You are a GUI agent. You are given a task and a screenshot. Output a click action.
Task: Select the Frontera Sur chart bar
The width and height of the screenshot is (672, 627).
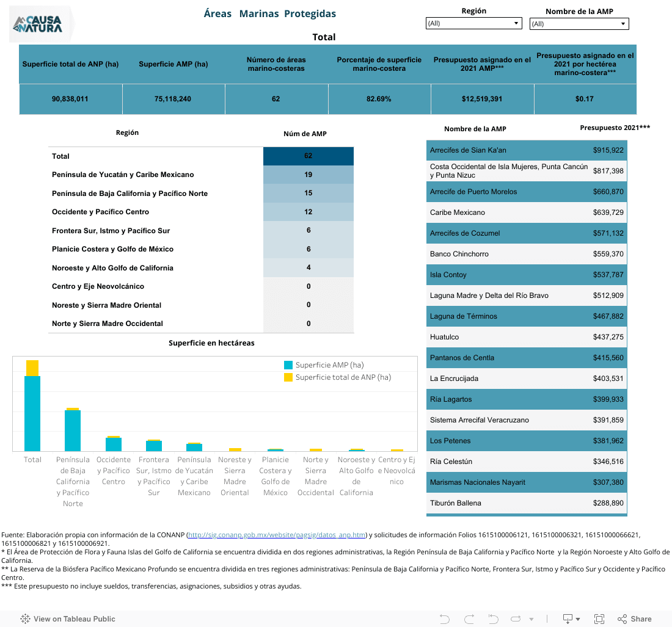pyautogui.click(x=154, y=446)
